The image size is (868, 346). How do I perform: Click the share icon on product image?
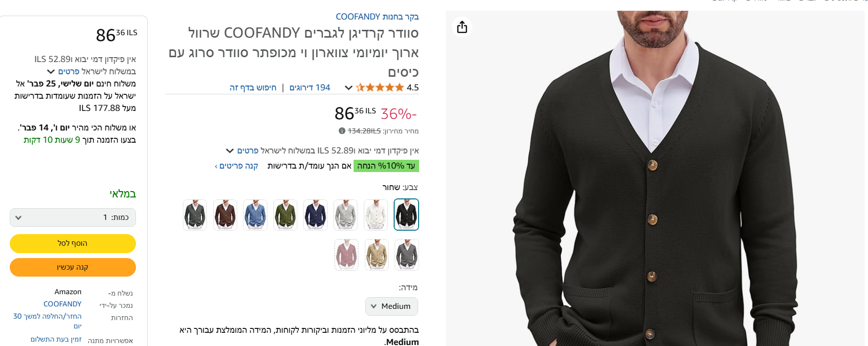pos(462,27)
